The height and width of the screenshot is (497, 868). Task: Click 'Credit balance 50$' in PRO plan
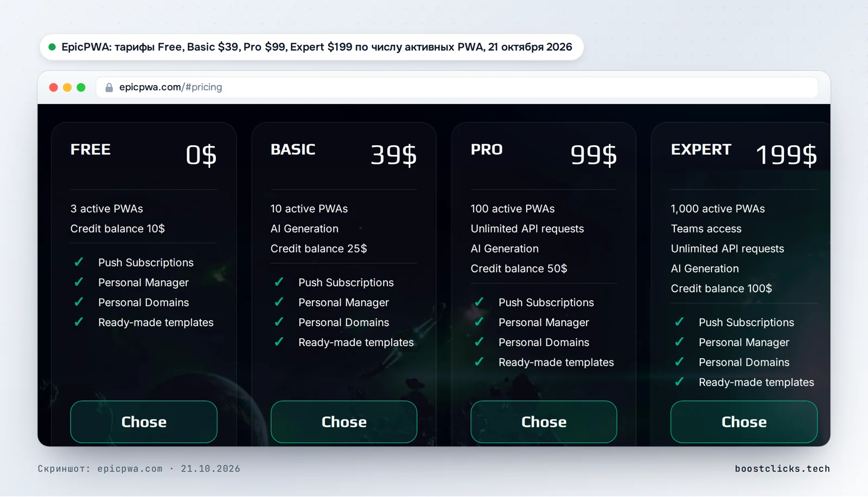coord(519,269)
